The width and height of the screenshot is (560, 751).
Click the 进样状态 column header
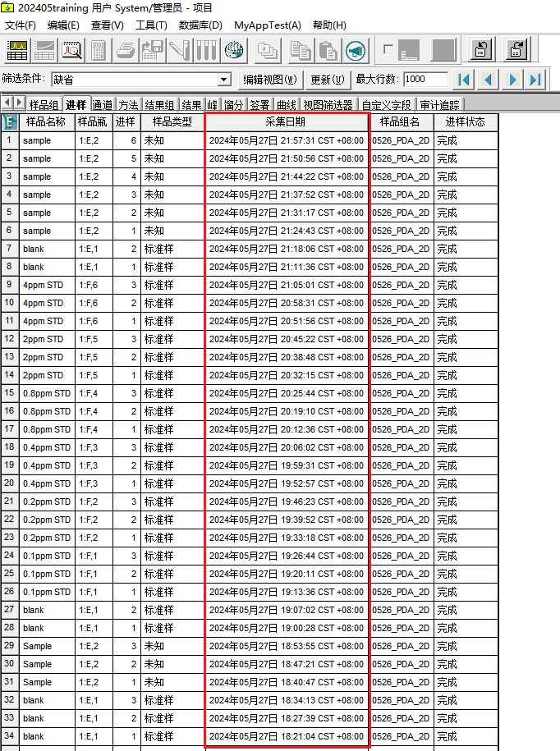point(465,122)
